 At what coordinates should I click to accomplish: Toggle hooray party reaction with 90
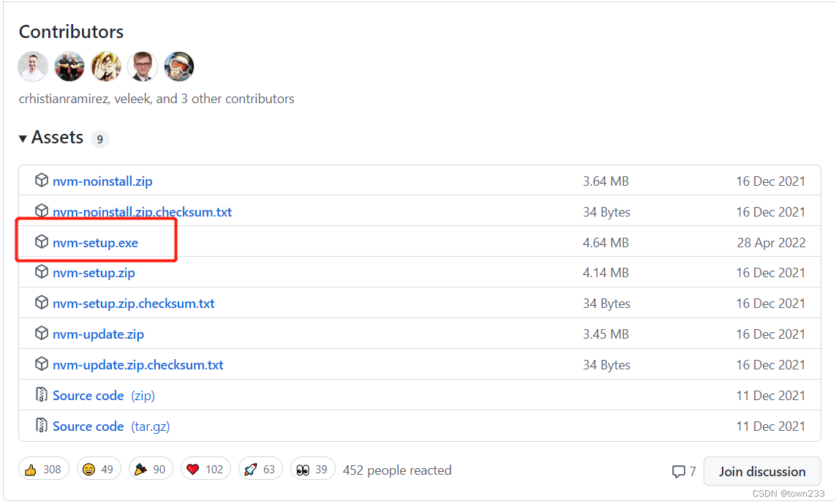pyautogui.click(x=151, y=470)
